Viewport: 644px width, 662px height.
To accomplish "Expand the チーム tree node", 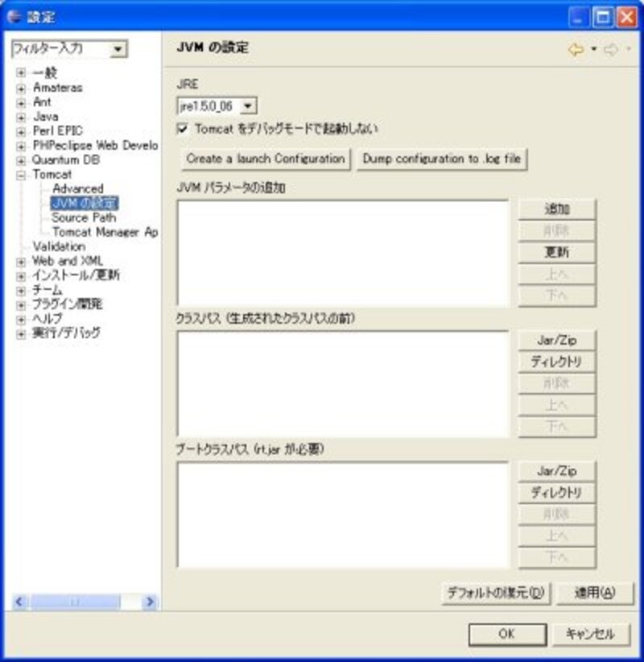I will click(21, 290).
